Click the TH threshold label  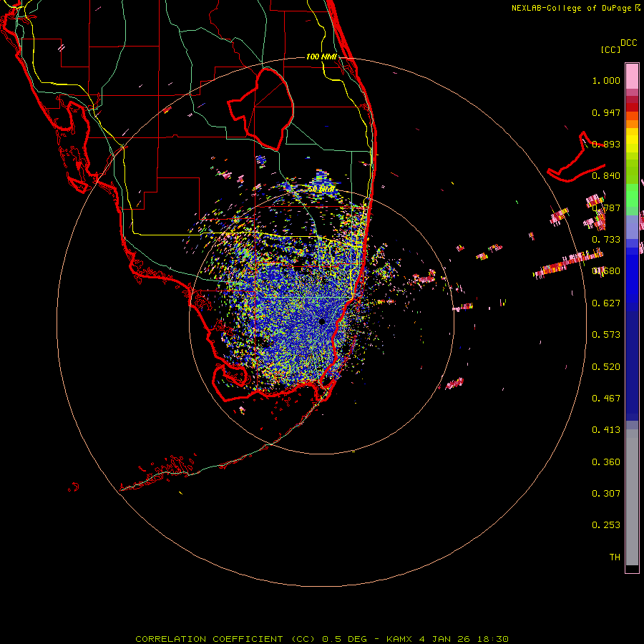tap(615, 557)
